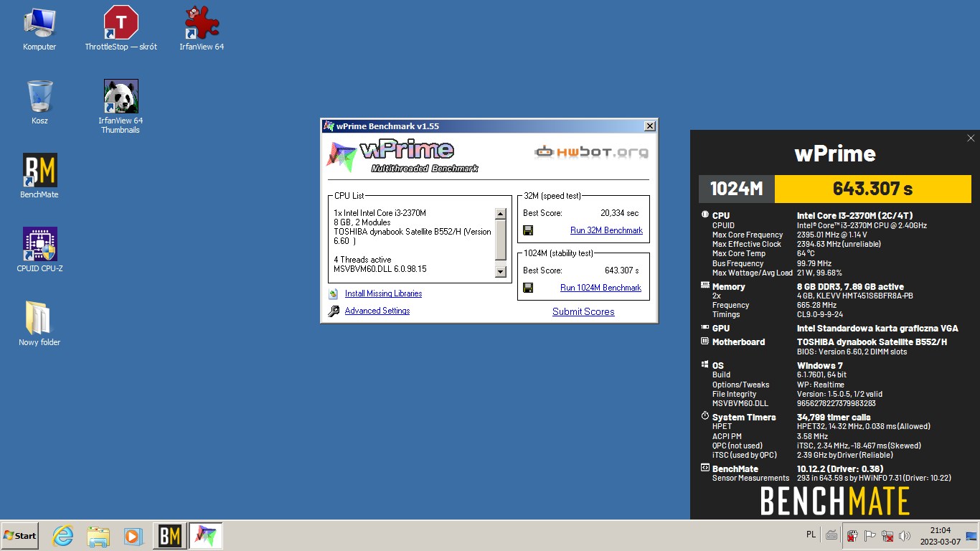
Task: Run the 1024M Benchmark
Action: pos(600,288)
